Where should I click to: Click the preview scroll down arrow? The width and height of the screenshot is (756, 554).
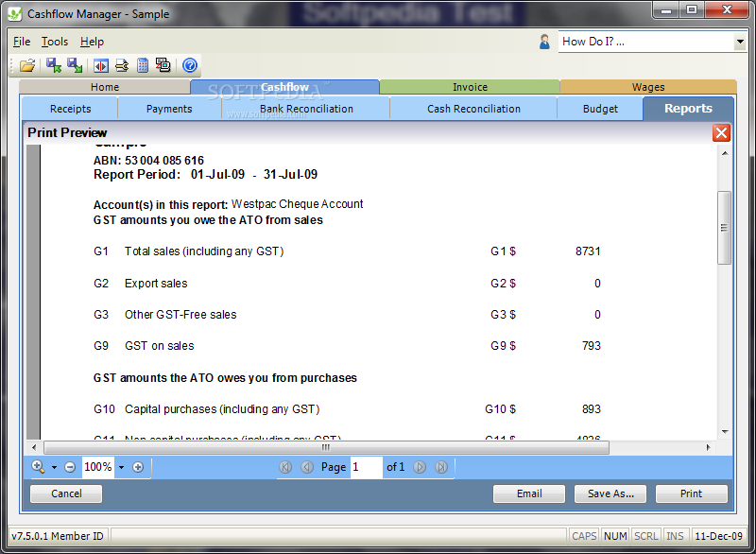point(725,432)
